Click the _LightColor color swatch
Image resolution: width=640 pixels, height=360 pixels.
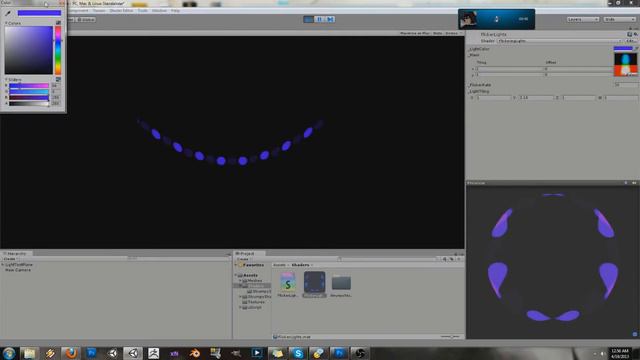(623, 49)
